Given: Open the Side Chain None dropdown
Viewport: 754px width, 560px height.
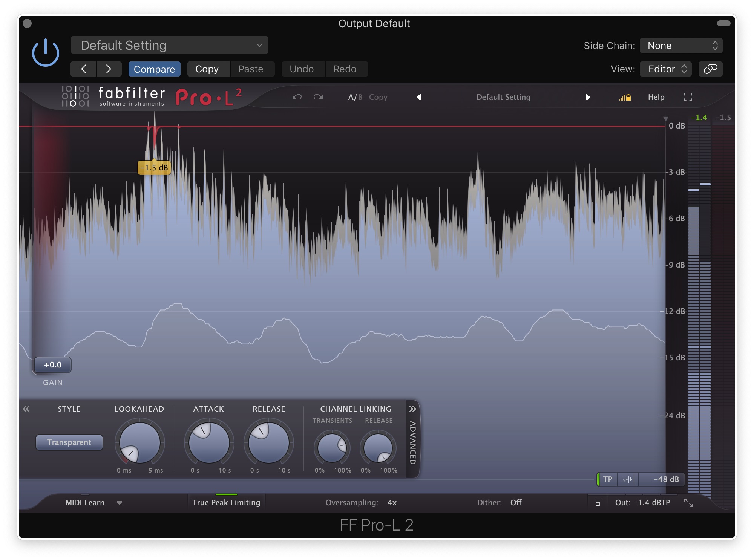Looking at the screenshot, I should (681, 46).
